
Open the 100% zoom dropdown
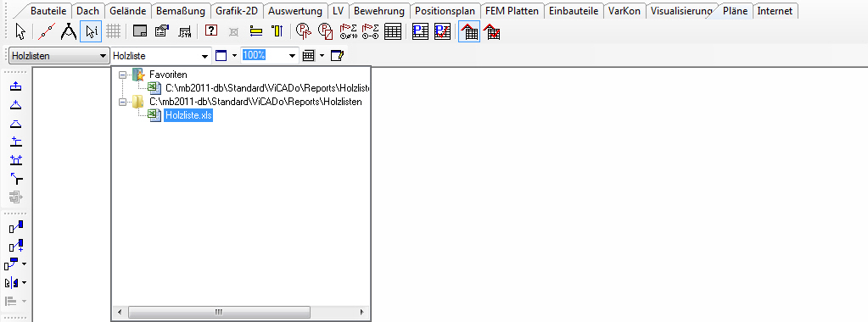point(270,55)
